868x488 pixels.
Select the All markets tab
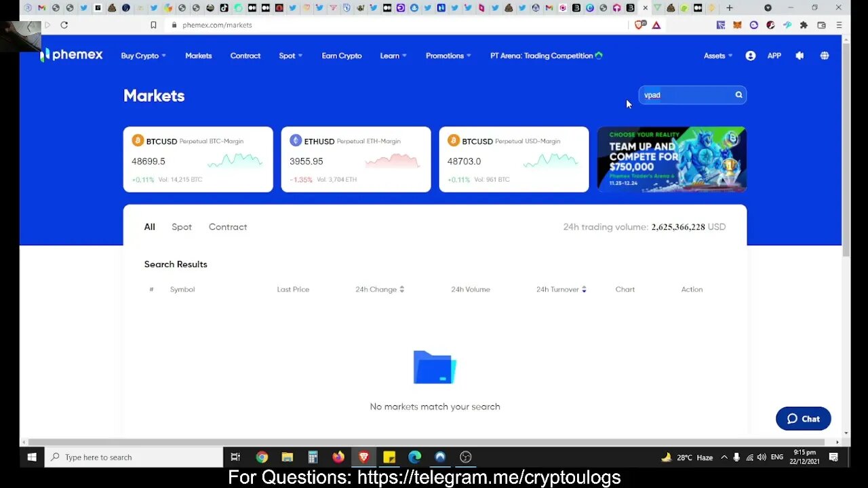click(149, 227)
